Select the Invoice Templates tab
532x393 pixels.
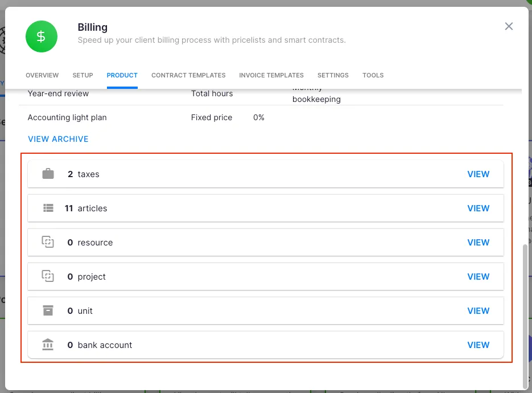pyautogui.click(x=271, y=75)
